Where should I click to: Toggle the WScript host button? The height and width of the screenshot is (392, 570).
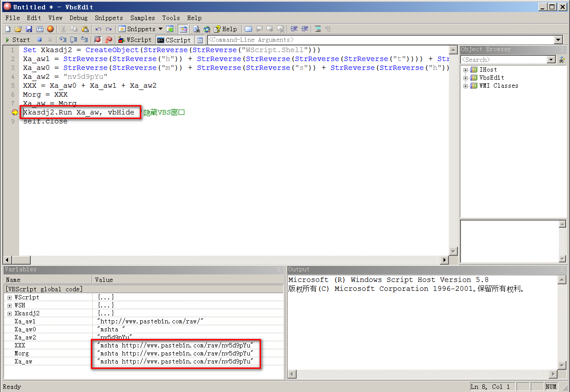tap(135, 40)
